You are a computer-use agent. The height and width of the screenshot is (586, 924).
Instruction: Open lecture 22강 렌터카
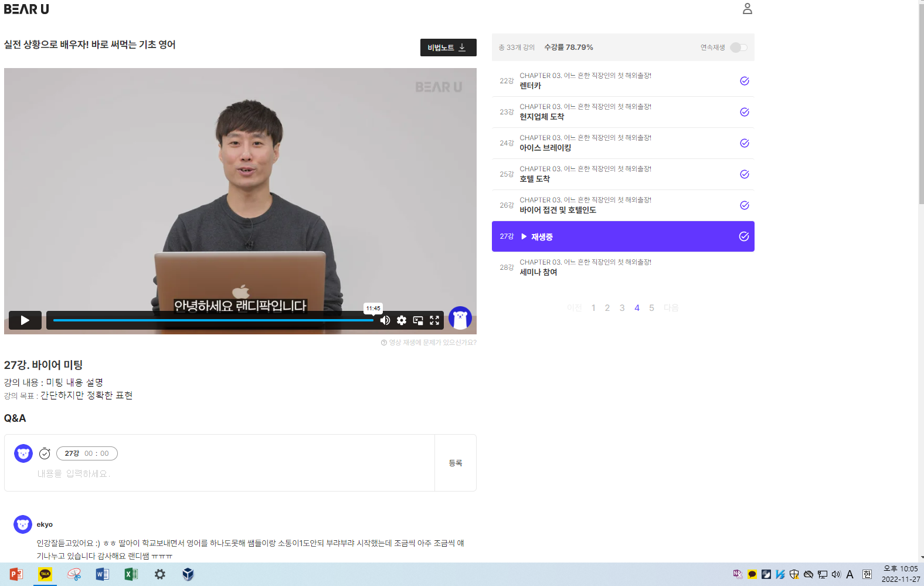click(x=623, y=81)
